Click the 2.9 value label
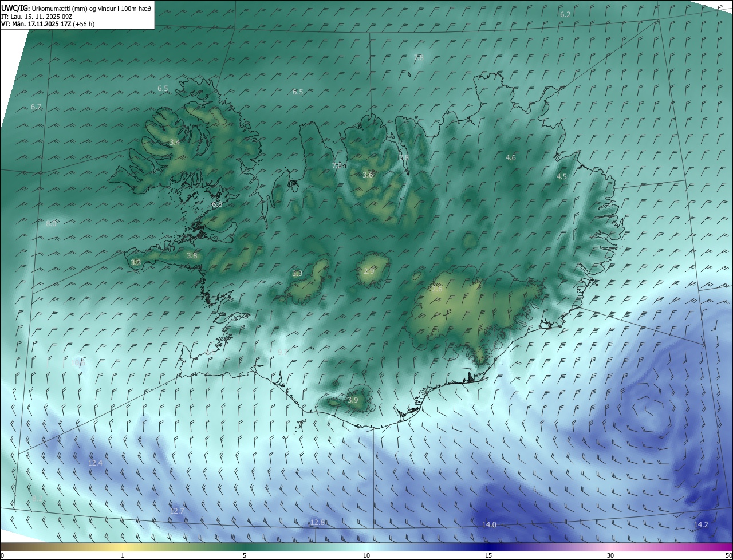 coord(369,271)
